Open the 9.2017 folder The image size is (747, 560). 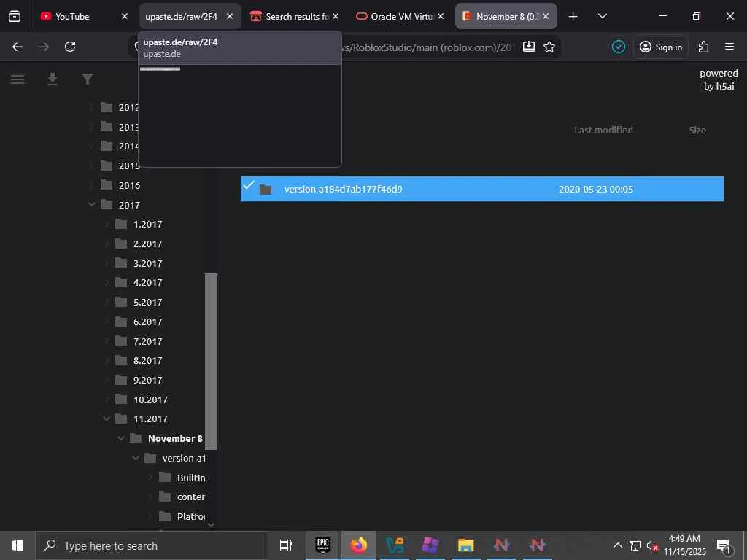(x=147, y=380)
